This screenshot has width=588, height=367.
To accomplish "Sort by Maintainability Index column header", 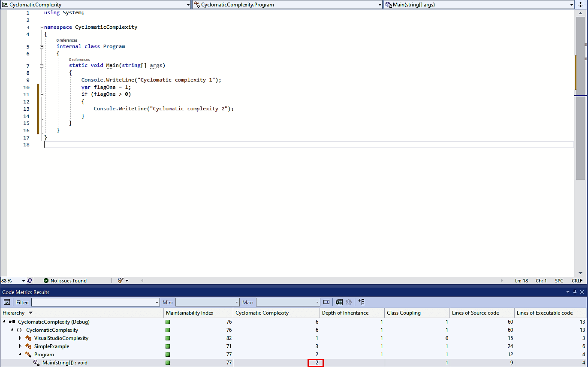I will pyautogui.click(x=198, y=313).
